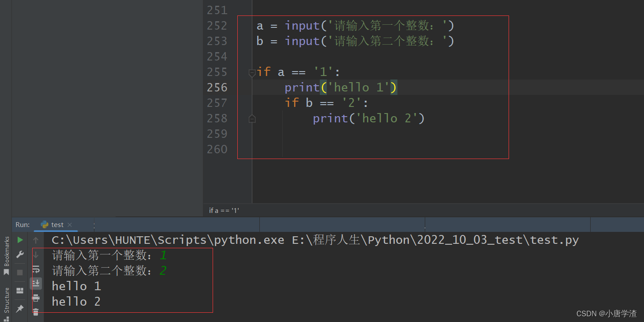The height and width of the screenshot is (322, 644).
Task: Clear console with the trash icon
Action: (x=36, y=312)
